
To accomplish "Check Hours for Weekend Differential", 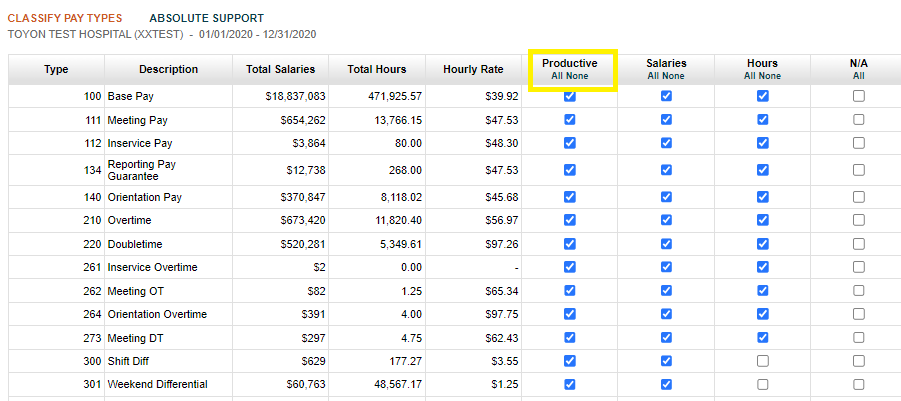I will [763, 384].
